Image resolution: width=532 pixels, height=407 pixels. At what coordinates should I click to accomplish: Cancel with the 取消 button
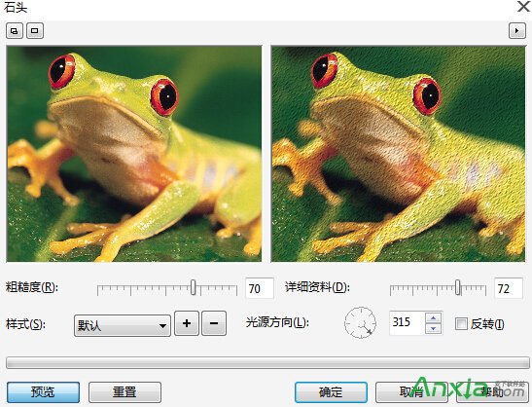click(x=411, y=392)
